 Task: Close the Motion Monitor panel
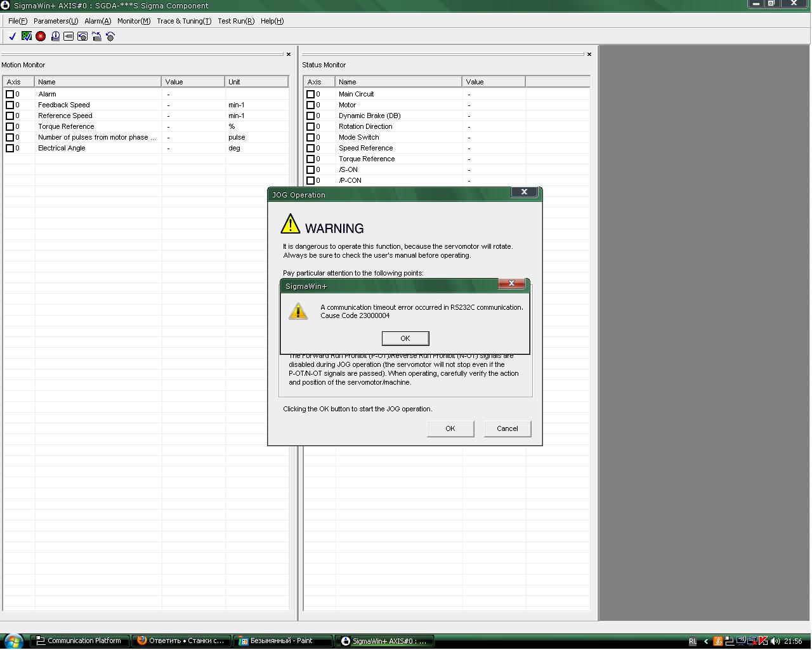click(x=289, y=55)
